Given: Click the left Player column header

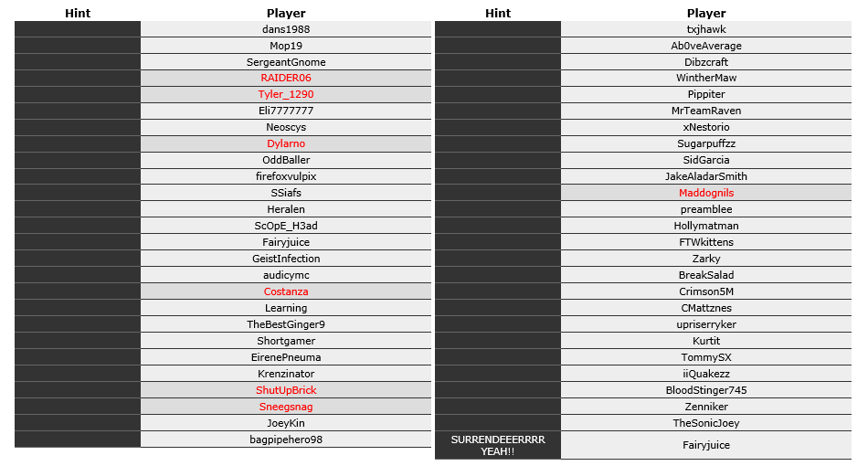Looking at the screenshot, I should coord(286,14).
